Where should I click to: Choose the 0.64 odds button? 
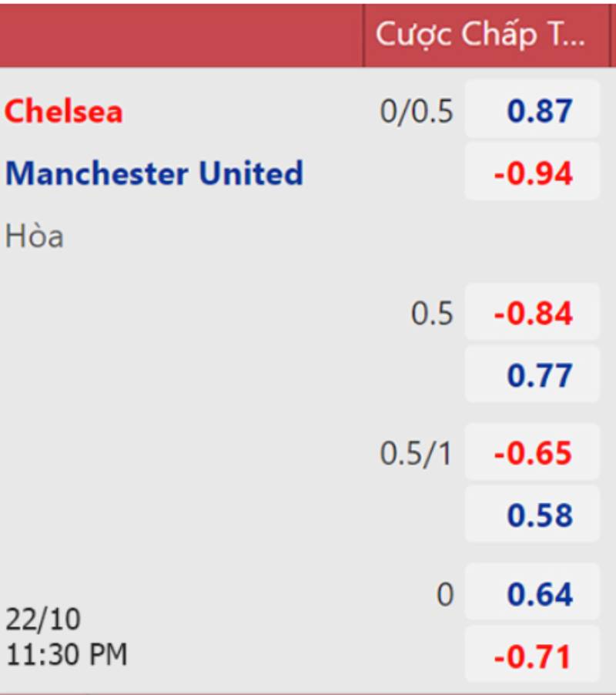pyautogui.click(x=532, y=594)
